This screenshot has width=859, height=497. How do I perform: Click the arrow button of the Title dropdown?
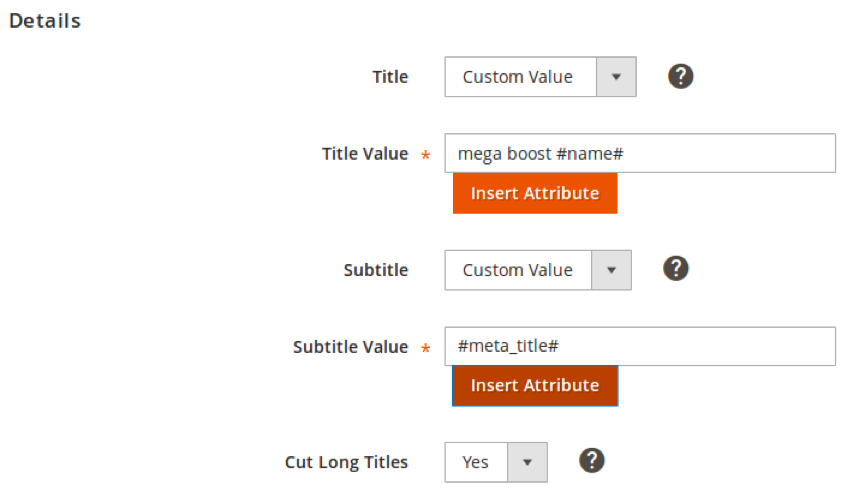[x=616, y=77]
